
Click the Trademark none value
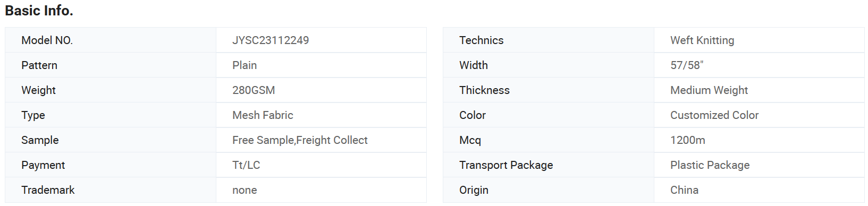[x=245, y=190]
